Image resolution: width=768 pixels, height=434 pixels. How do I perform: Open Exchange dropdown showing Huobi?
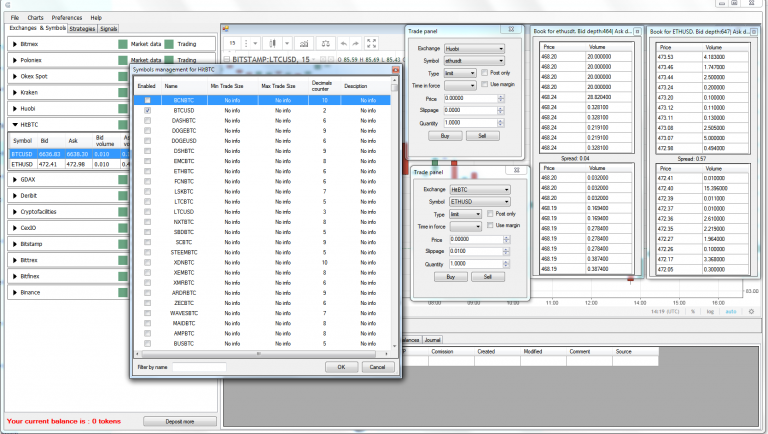click(474, 48)
